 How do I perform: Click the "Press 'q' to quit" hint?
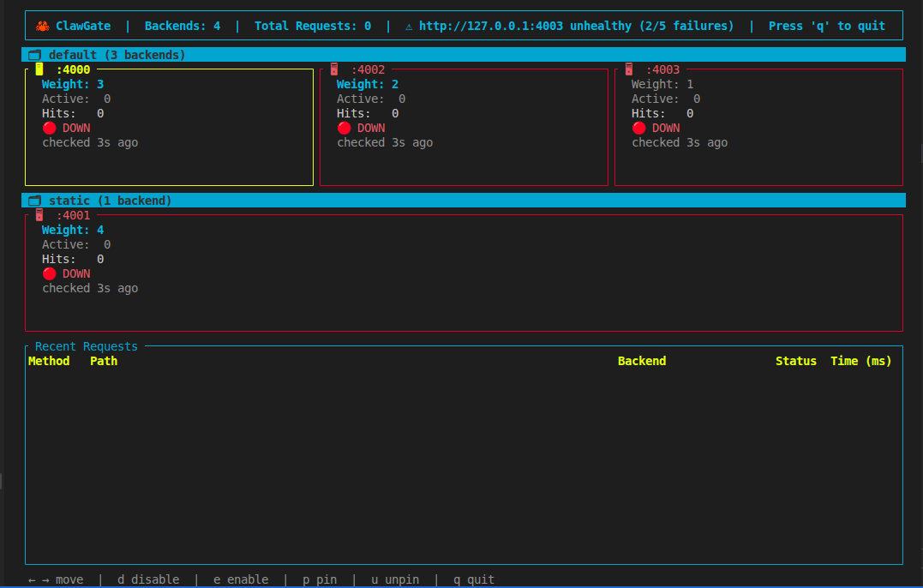(826, 26)
